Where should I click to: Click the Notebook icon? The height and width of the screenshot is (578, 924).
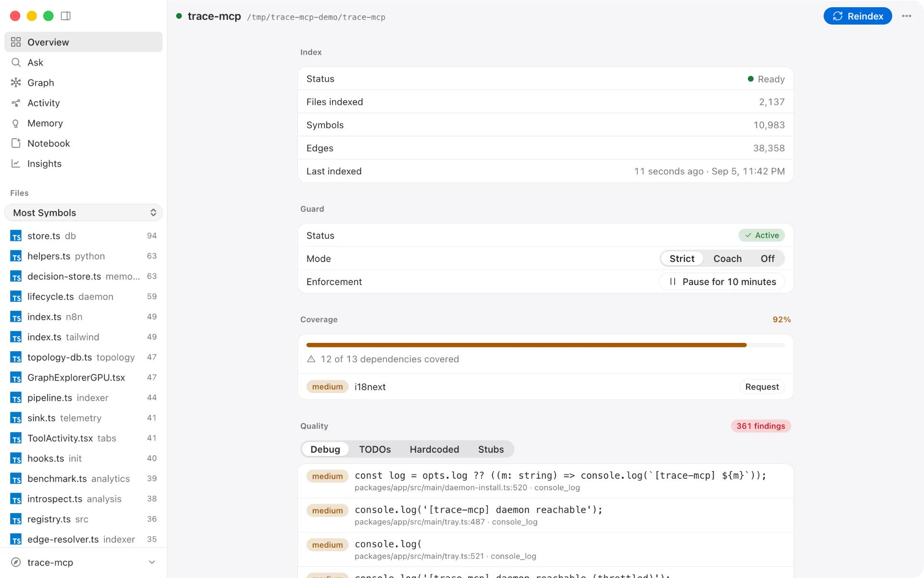[x=16, y=143]
